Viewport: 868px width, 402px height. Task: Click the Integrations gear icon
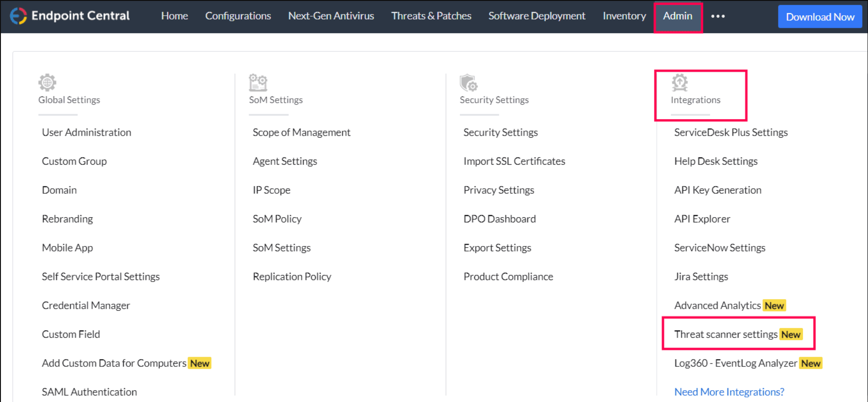point(679,83)
